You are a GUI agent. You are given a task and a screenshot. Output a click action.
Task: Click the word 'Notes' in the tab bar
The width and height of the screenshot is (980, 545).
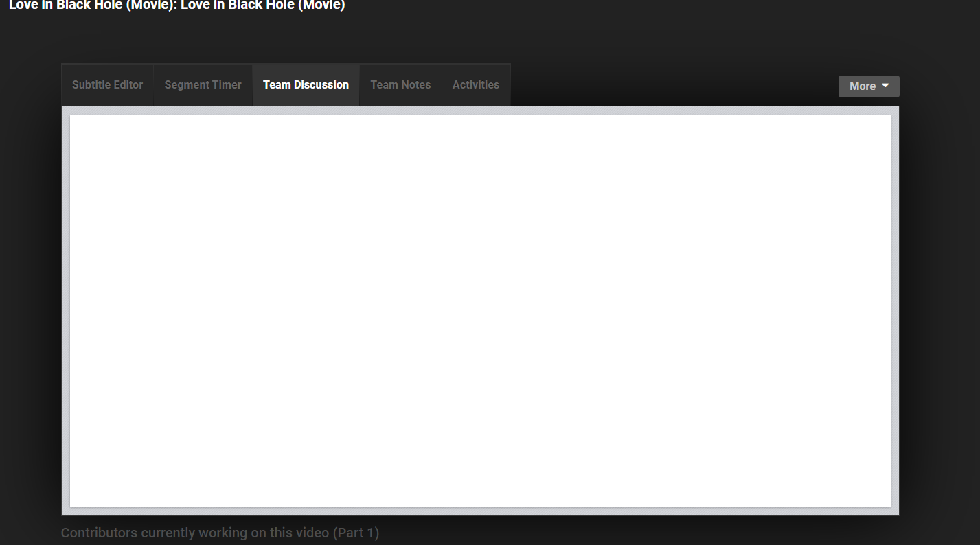[415, 85]
